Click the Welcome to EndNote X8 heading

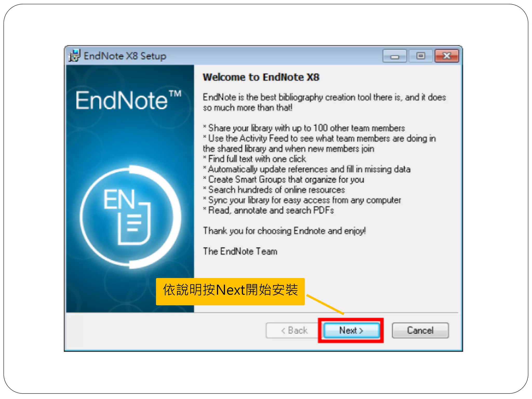pyautogui.click(x=261, y=77)
